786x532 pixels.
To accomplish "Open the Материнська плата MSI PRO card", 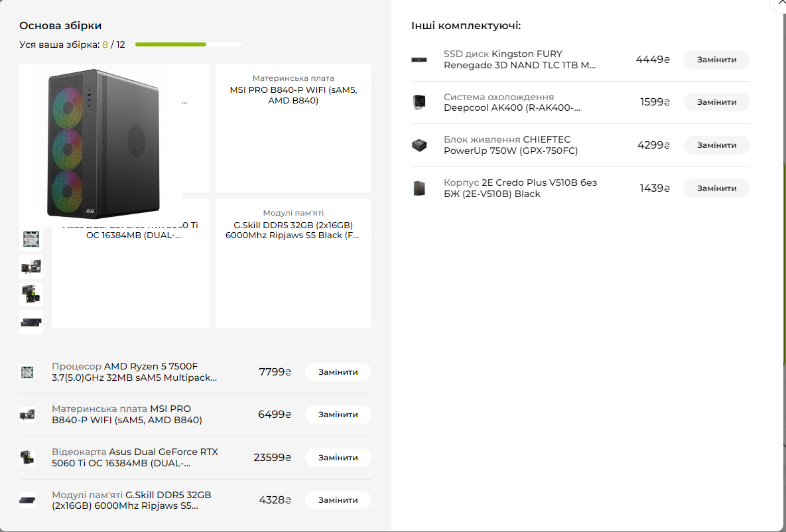I will (293, 129).
